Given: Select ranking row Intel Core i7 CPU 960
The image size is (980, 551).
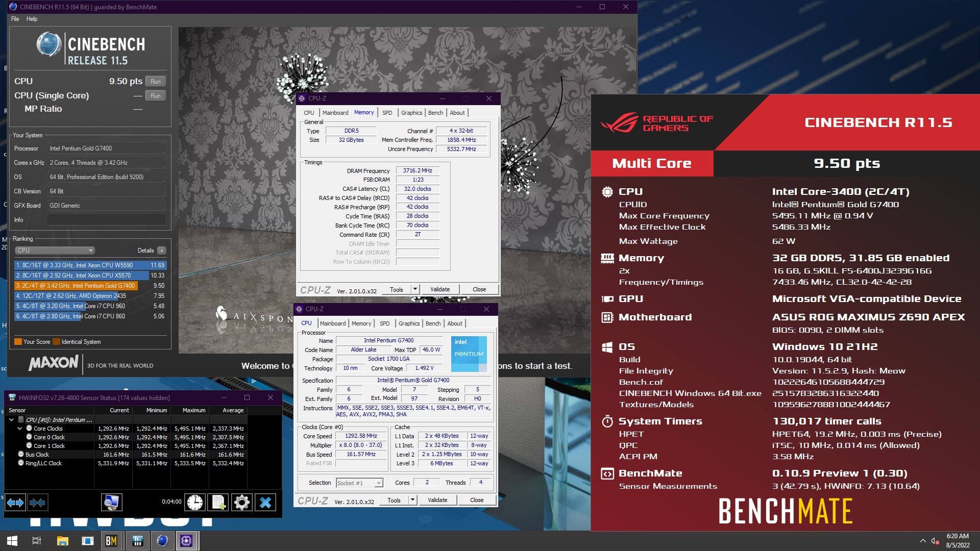Looking at the screenshot, I should click(x=90, y=306).
